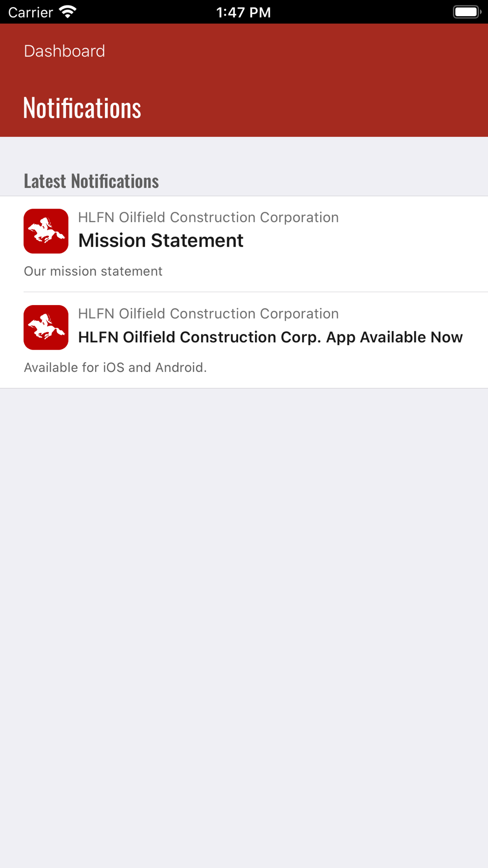This screenshot has width=488, height=868.
Task: Tap "Our mission statement" description text
Action: point(93,271)
